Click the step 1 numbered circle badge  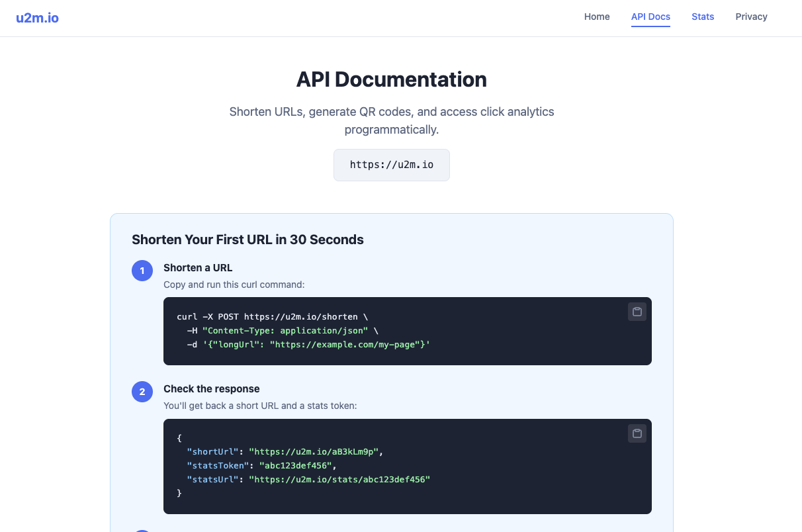(x=142, y=271)
